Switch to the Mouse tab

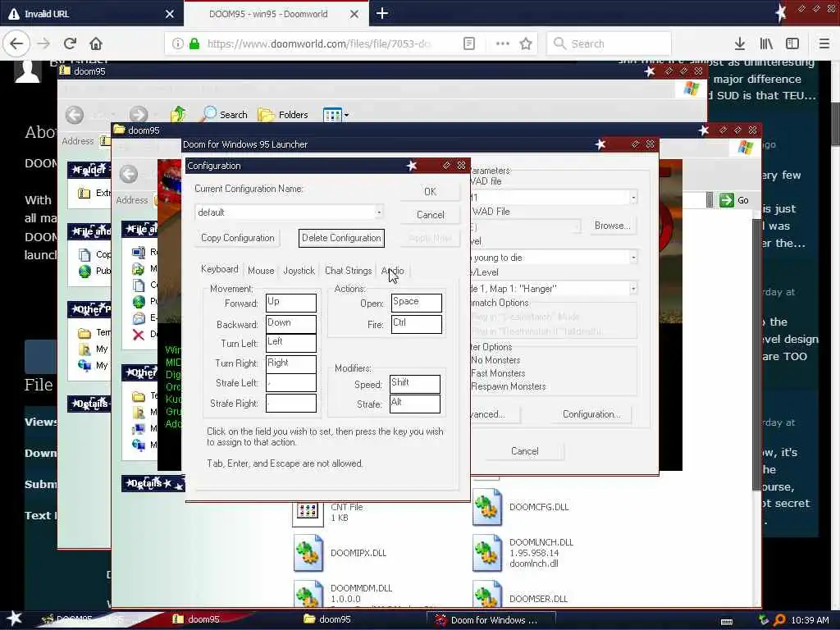(261, 271)
